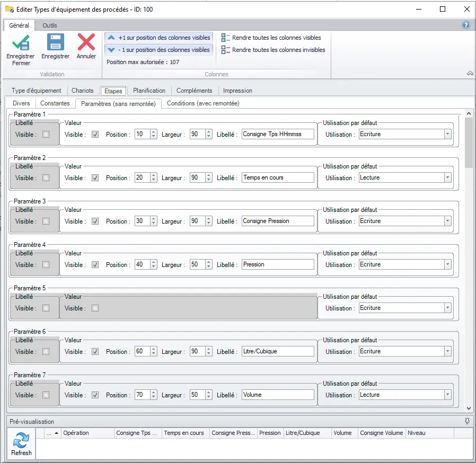This screenshot has height=463, width=476.
Task: Click the Consigne Volume preview column header
Action: click(382, 433)
